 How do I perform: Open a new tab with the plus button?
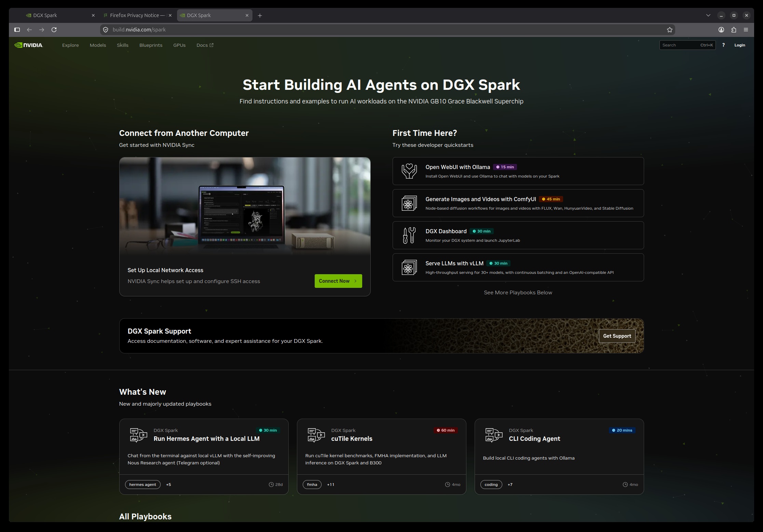[260, 15]
